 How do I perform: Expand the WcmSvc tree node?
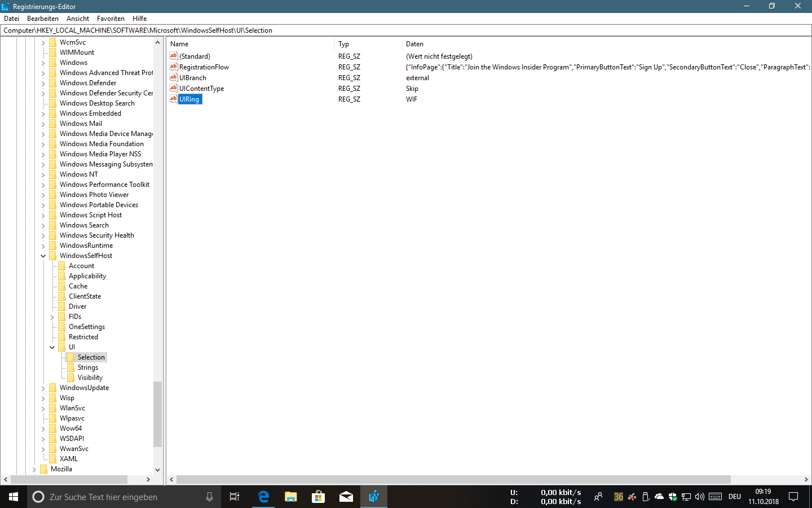click(x=43, y=42)
